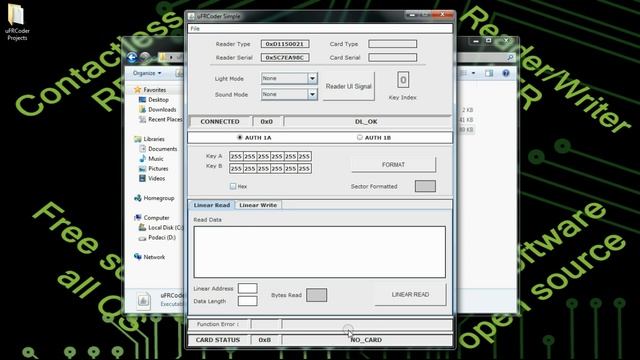640x360 pixels.
Task: Switch to the Linear Write tab
Action: pos(258,205)
